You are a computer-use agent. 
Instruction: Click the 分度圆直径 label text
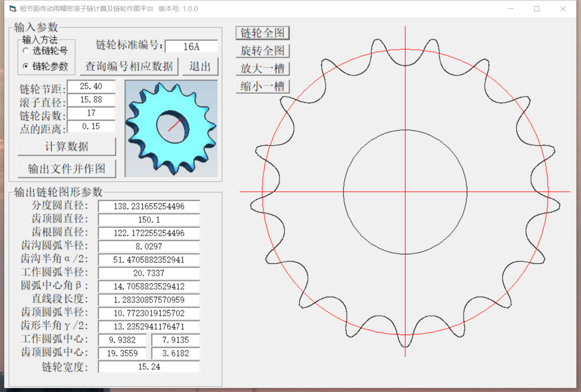coord(60,205)
